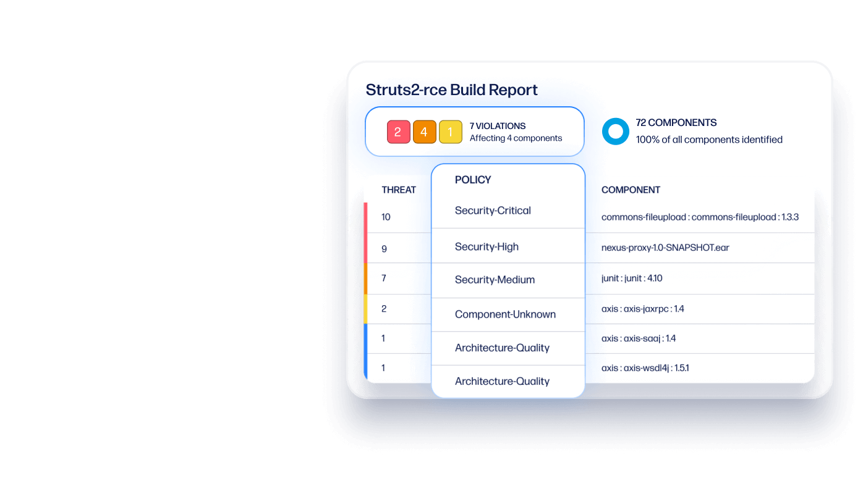Open the 72 COMPONENTS summary text
The height and width of the screenshot is (504, 863).
(x=676, y=122)
